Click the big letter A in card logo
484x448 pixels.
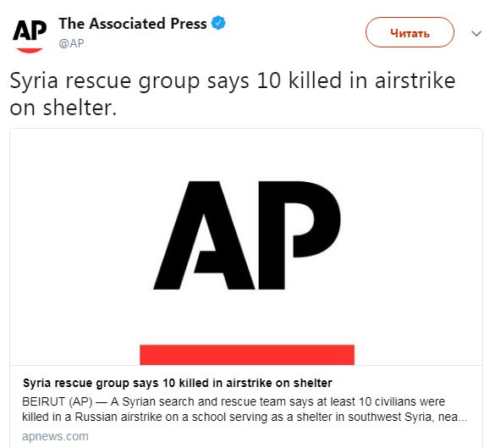coord(204,235)
